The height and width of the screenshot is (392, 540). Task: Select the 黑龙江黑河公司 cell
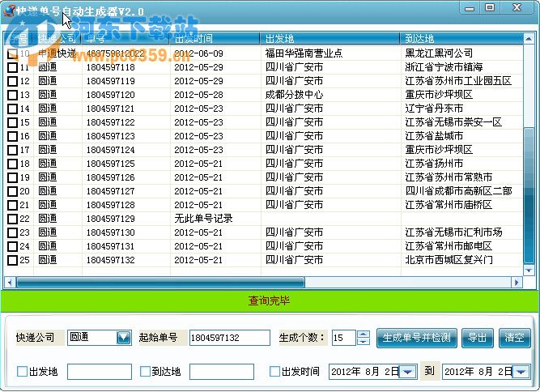[439, 53]
